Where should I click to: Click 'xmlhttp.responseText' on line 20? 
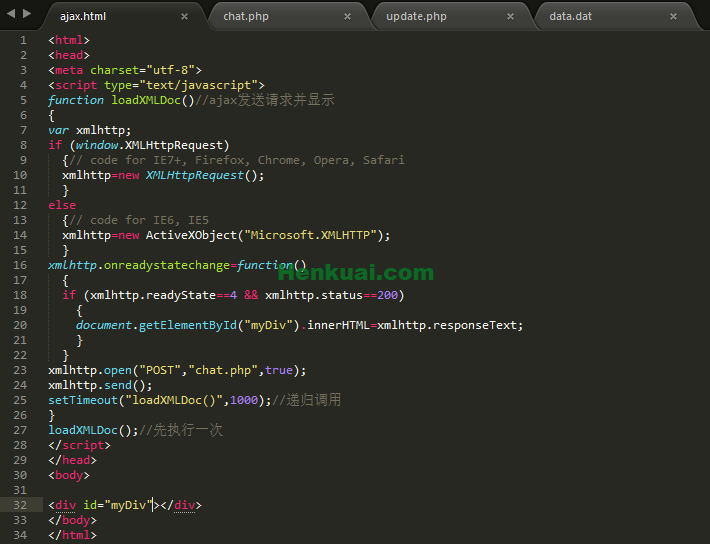(446, 325)
